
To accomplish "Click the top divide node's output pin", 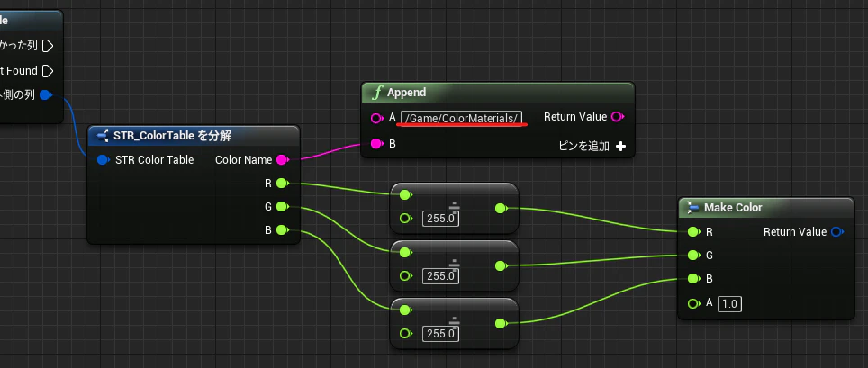I will point(501,208).
